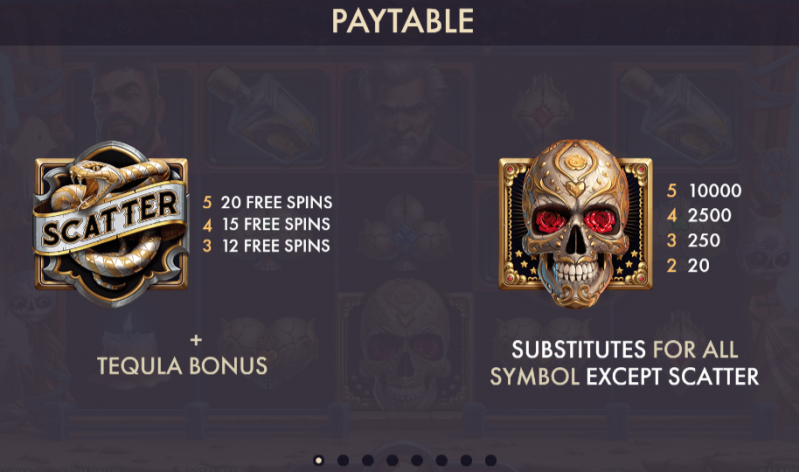Image resolution: width=799 pixels, height=472 pixels.
Task: Click the 15 FREE SPINS line
Action: pyautogui.click(x=267, y=224)
